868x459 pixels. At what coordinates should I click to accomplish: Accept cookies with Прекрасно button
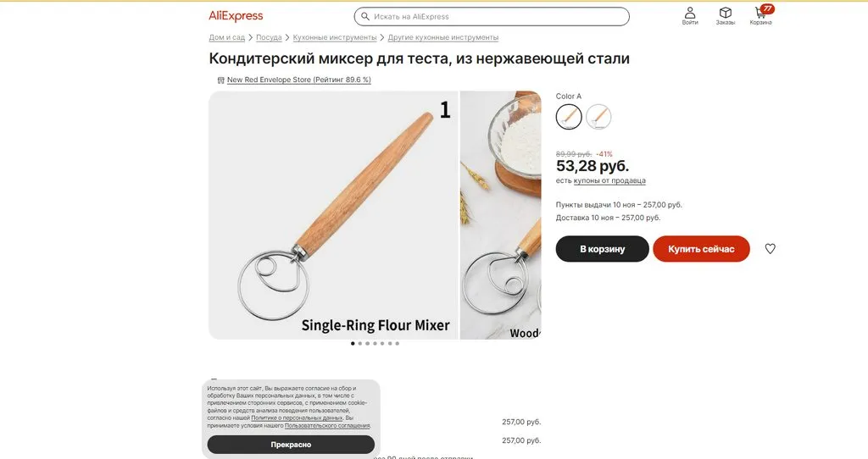291,445
